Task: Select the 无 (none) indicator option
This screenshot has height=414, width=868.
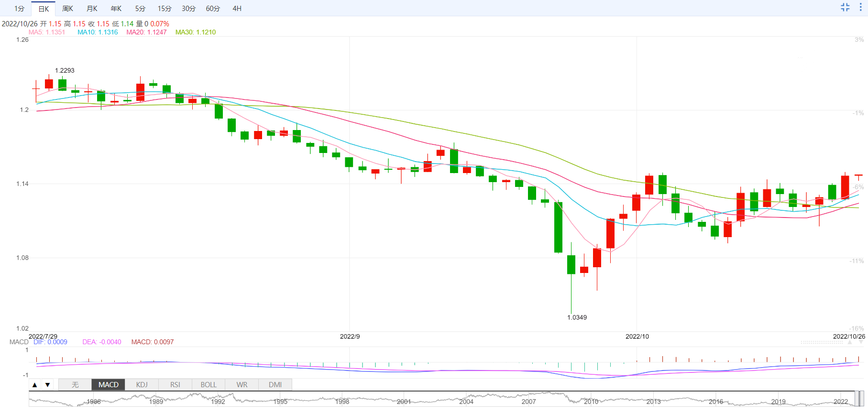Action: tap(75, 384)
